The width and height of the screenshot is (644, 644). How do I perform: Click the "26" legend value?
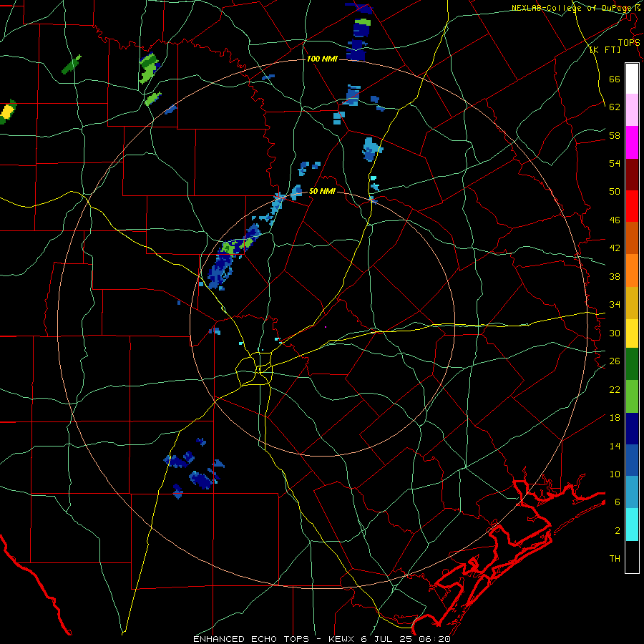point(615,361)
